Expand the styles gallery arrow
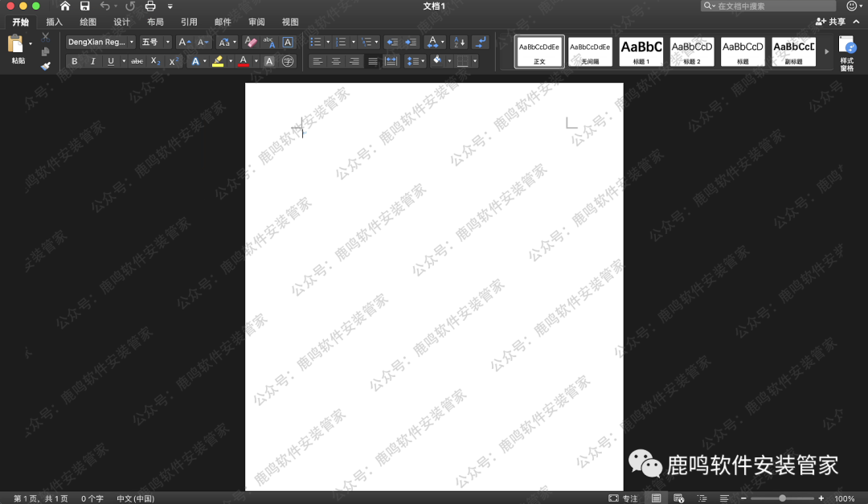Viewport: 868px width, 504px height. (x=827, y=52)
